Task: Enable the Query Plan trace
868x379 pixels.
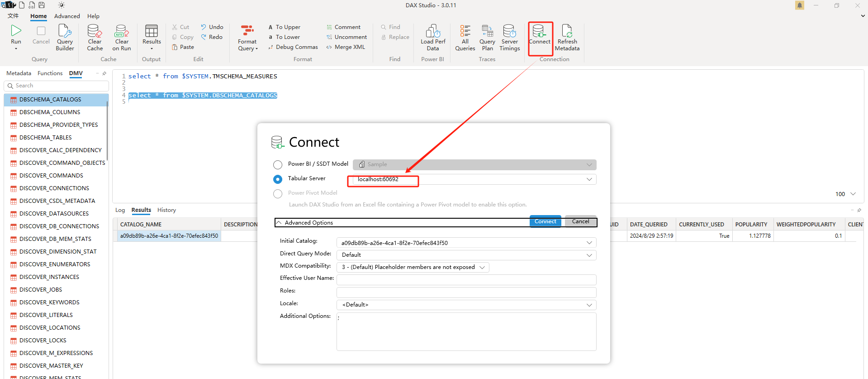Action: 487,37
